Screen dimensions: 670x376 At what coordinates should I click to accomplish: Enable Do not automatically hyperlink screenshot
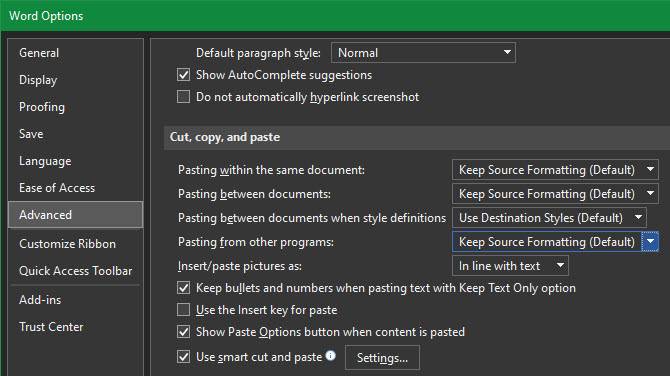(x=183, y=97)
